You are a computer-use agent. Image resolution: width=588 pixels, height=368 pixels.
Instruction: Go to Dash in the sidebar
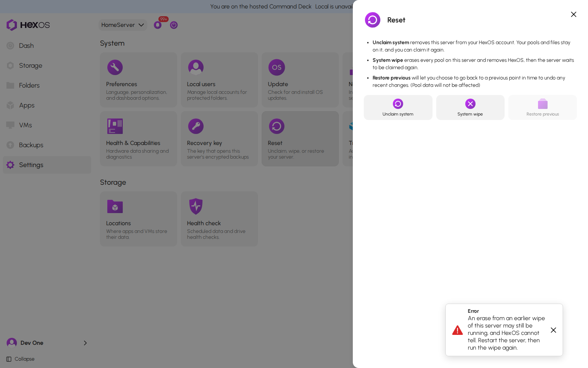[x=47, y=46]
